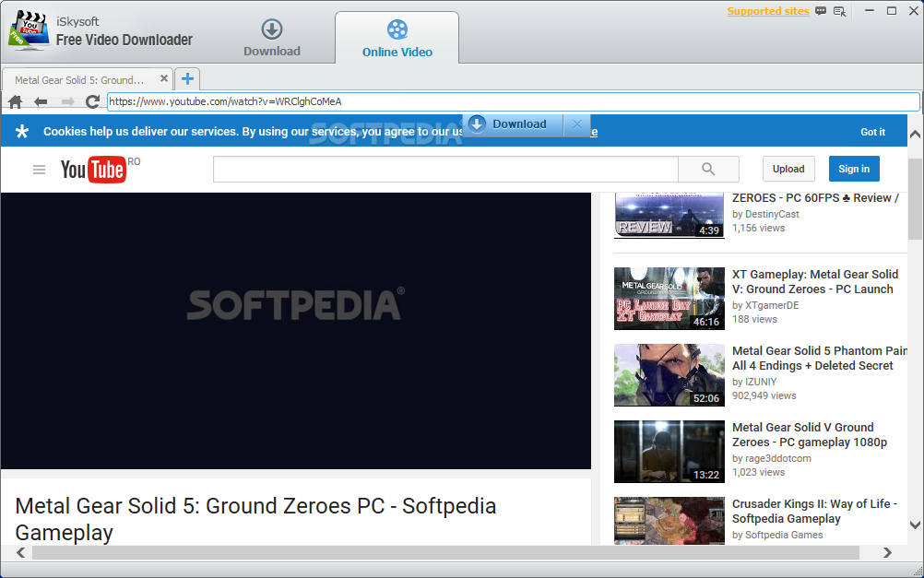Viewport: 924px width, 578px height.
Task: Open the Softpedia Games channel name
Action: pyautogui.click(x=784, y=535)
